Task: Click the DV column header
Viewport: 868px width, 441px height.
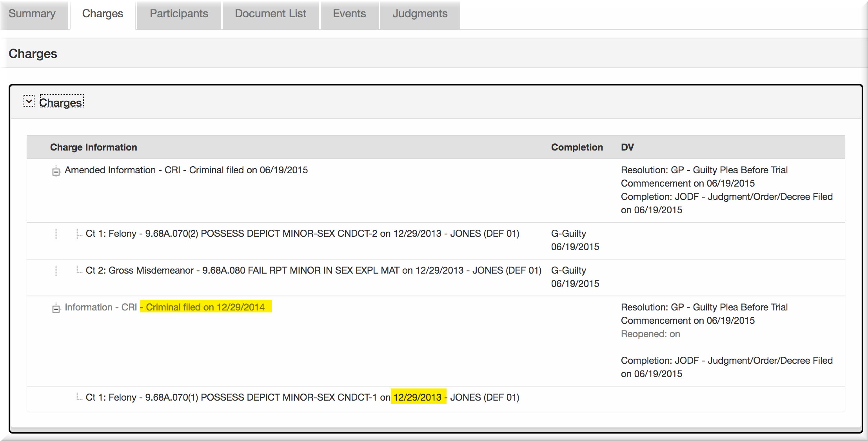Action: click(x=627, y=147)
